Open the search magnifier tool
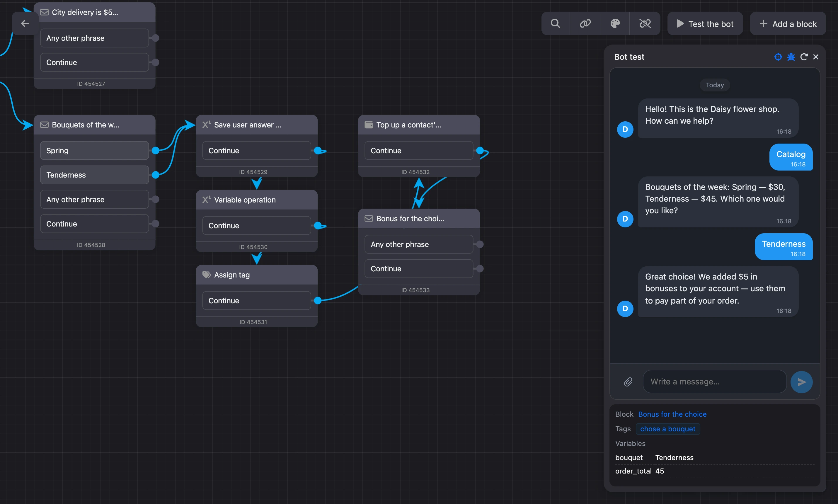This screenshot has height=504, width=838. (556, 23)
